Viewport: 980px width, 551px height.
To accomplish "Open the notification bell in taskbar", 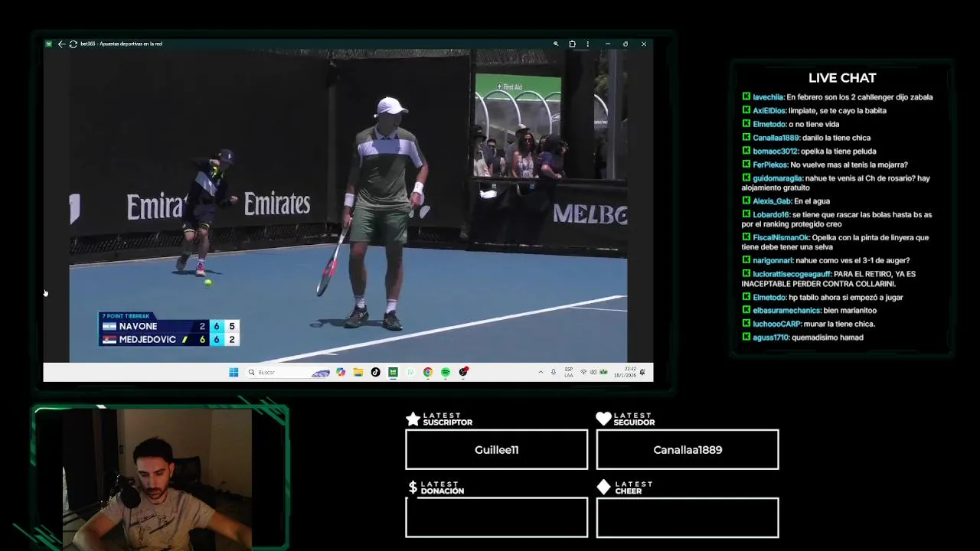I will (x=642, y=372).
